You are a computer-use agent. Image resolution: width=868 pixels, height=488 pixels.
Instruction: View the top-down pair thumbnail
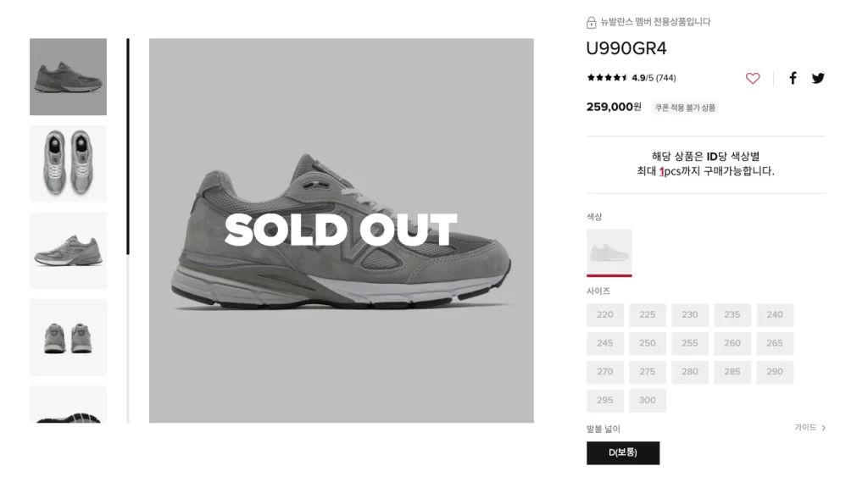69,164
